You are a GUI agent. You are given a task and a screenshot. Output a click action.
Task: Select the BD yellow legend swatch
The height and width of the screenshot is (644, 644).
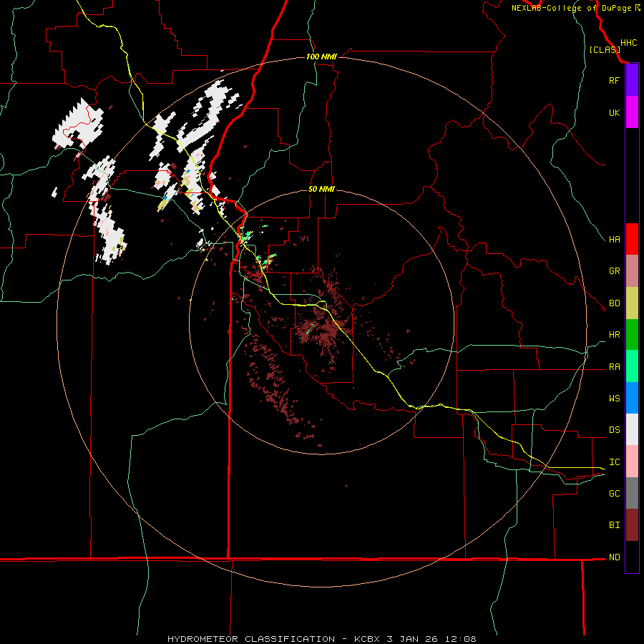pyautogui.click(x=632, y=303)
